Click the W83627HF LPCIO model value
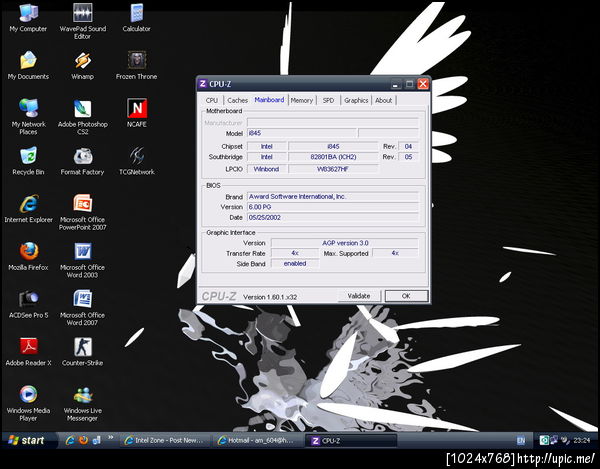Image resolution: width=600 pixels, height=469 pixels. [x=333, y=169]
